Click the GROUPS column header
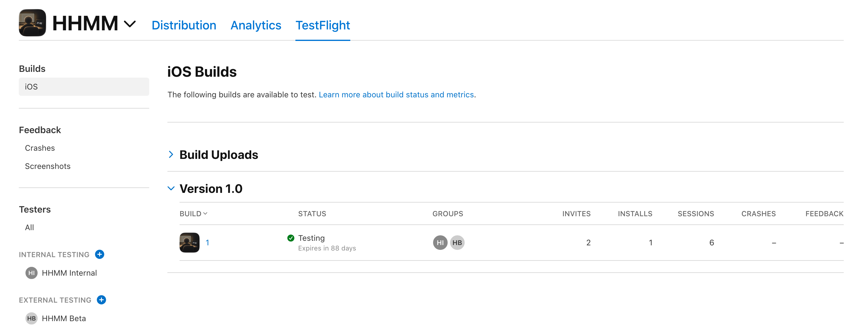 click(448, 214)
